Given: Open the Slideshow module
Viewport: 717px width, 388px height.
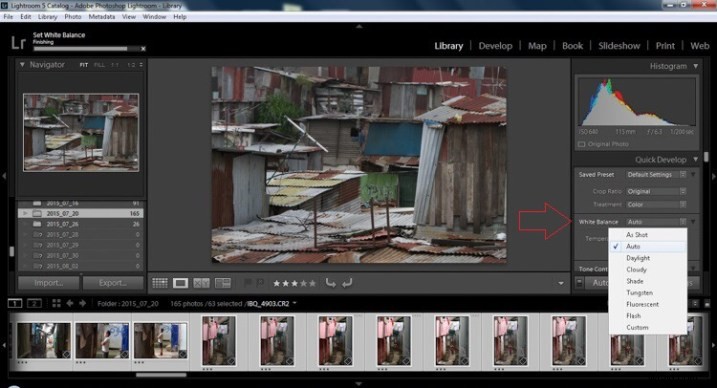Looking at the screenshot, I should pyautogui.click(x=619, y=46).
